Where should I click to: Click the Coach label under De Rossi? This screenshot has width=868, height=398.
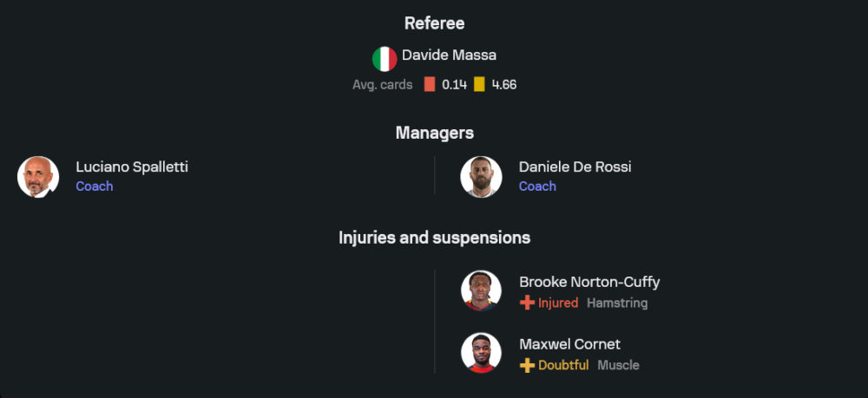click(537, 186)
